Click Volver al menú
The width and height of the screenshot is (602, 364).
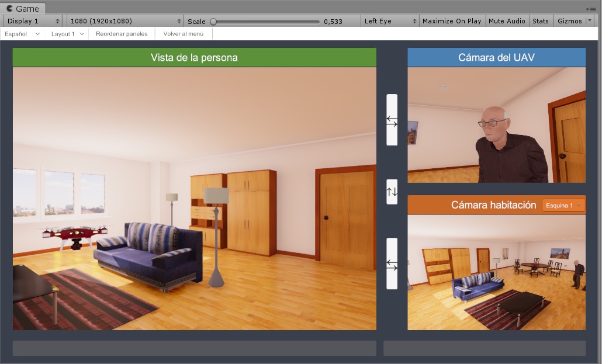tap(183, 34)
